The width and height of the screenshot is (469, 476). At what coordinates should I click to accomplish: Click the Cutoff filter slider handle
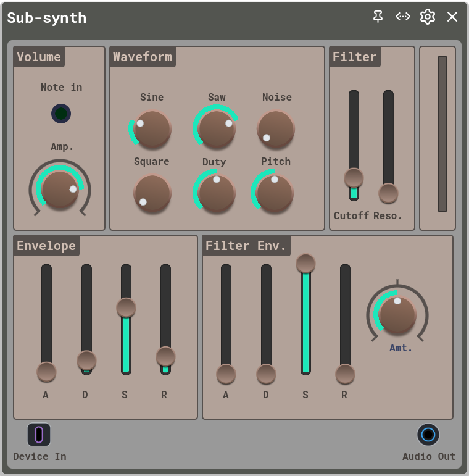coord(354,178)
